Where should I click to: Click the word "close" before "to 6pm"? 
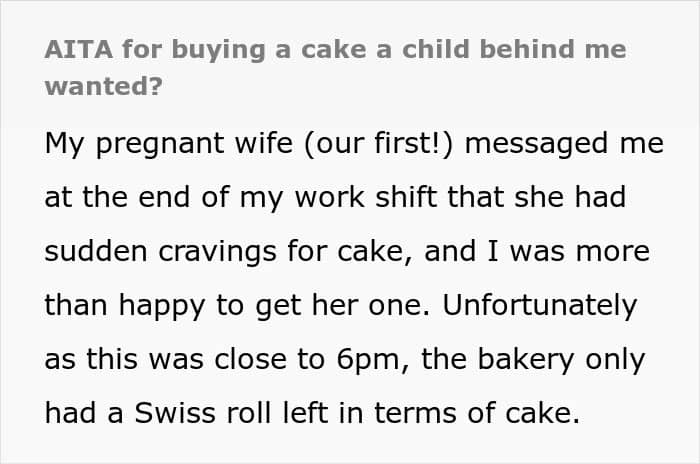click(250, 359)
